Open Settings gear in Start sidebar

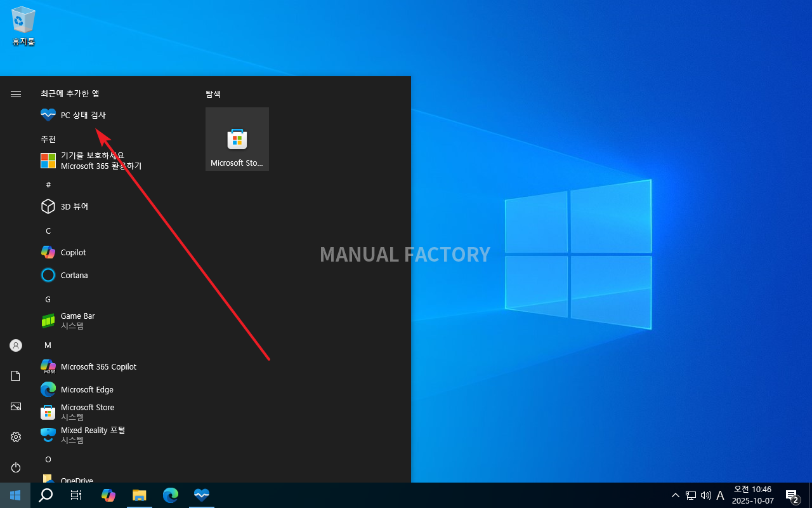click(x=16, y=437)
